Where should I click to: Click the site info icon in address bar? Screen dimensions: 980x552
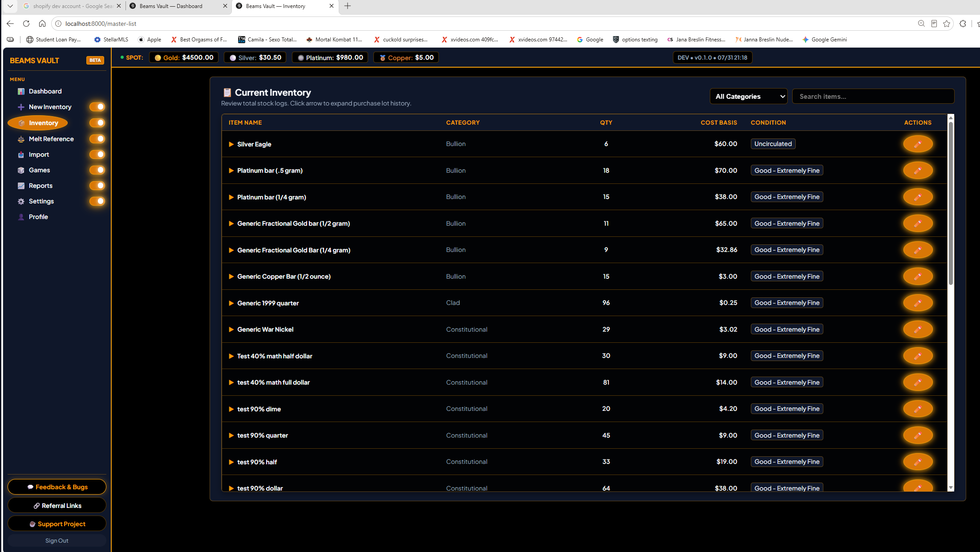click(58, 24)
